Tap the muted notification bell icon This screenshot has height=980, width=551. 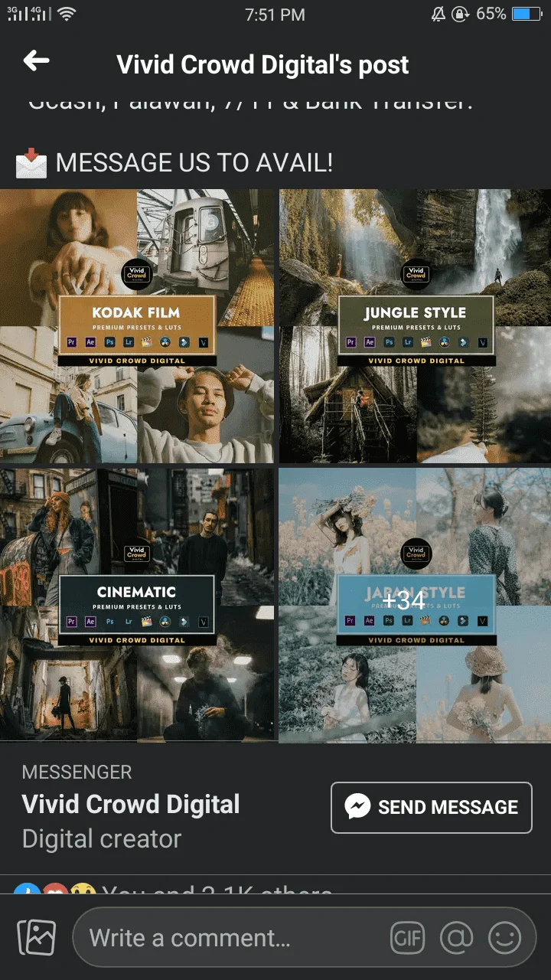(x=439, y=15)
